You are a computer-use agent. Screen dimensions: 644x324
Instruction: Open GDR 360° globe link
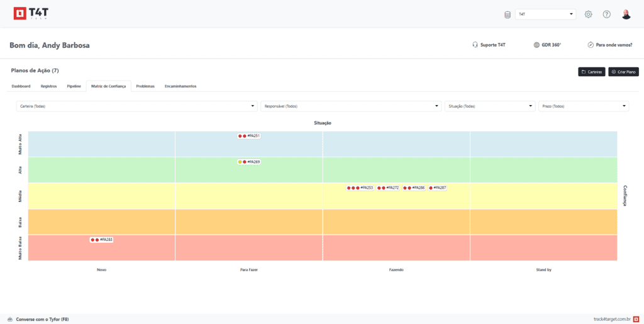pyautogui.click(x=547, y=45)
